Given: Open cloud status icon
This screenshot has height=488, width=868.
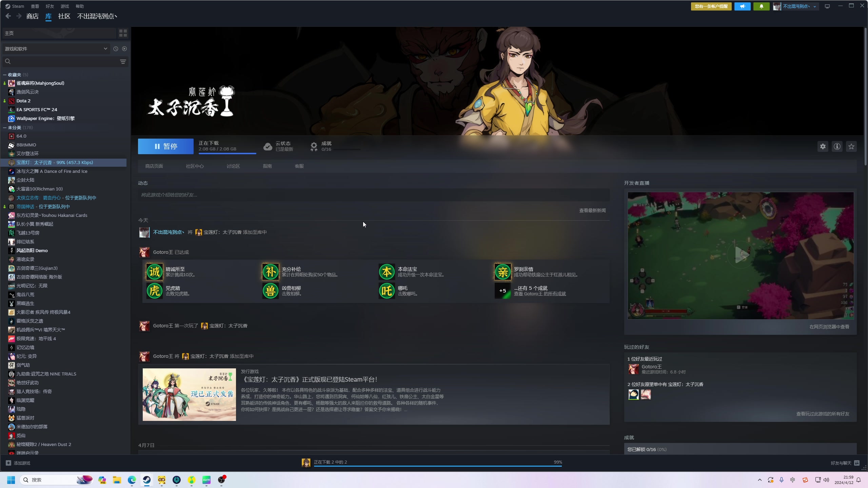Looking at the screenshot, I should coord(268,146).
